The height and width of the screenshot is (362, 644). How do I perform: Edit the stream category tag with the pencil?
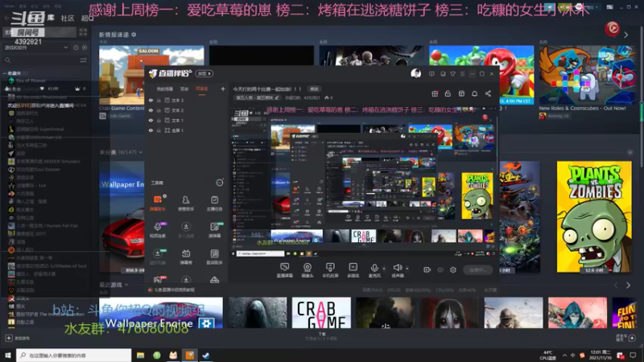point(277,98)
